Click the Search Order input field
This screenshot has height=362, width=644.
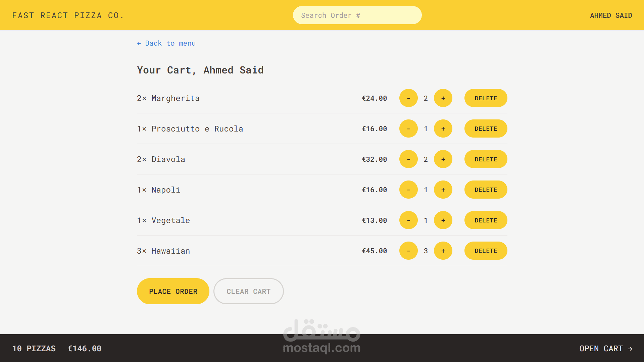point(357,15)
